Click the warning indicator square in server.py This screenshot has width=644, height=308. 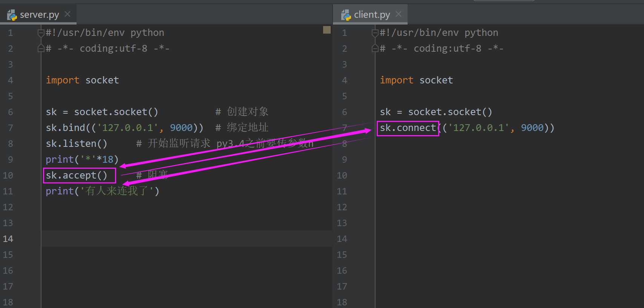coord(327,30)
